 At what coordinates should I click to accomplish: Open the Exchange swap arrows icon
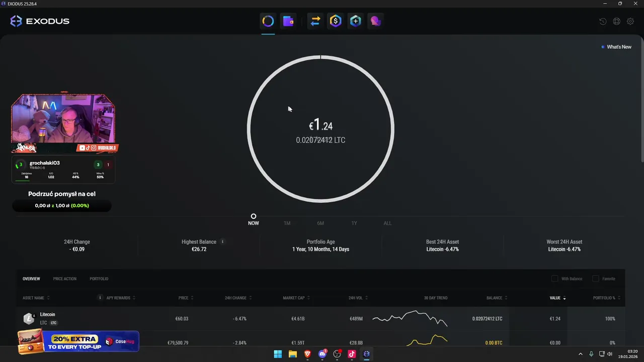pos(315,21)
